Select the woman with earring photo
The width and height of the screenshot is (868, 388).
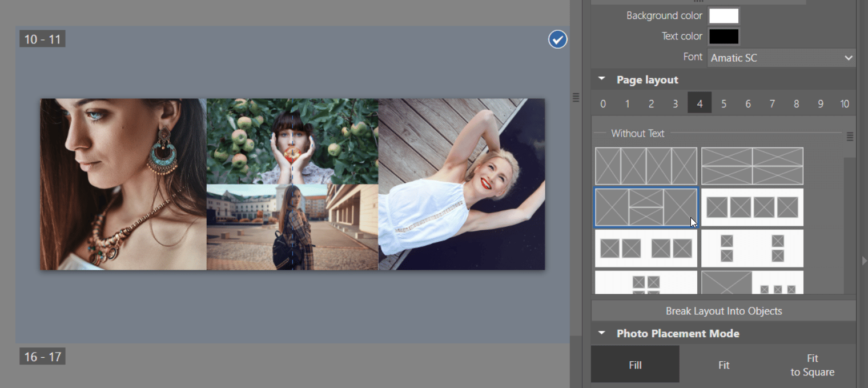pos(123,184)
